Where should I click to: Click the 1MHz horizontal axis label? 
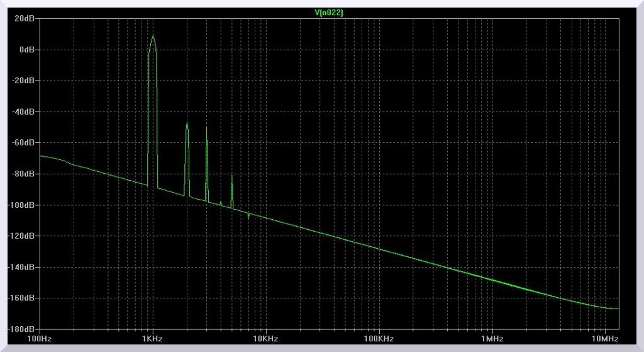pos(492,339)
